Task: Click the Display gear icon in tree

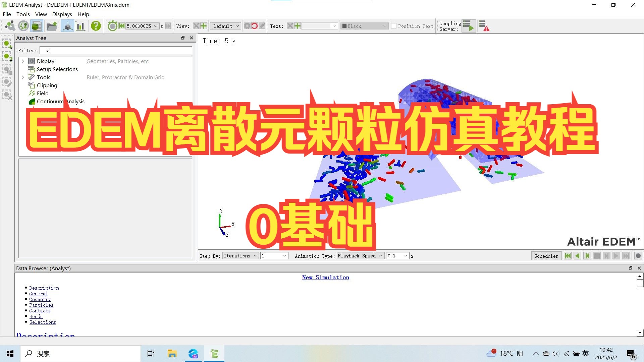Action: pos(32,61)
